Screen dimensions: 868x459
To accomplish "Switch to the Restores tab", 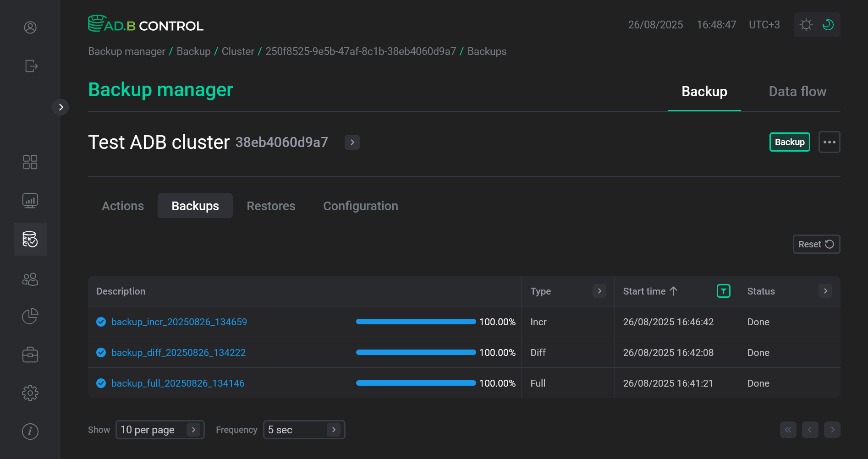I will (271, 206).
